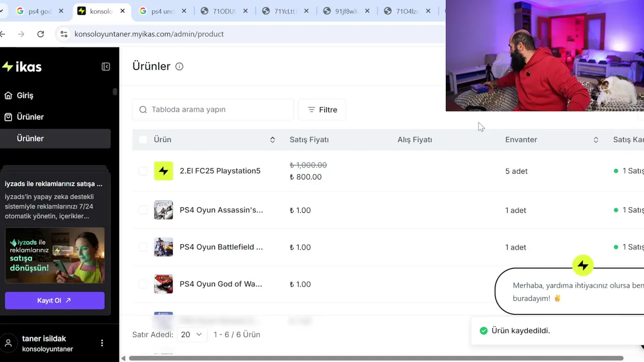Open product 2.El FC25 Playstation5

click(220, 171)
